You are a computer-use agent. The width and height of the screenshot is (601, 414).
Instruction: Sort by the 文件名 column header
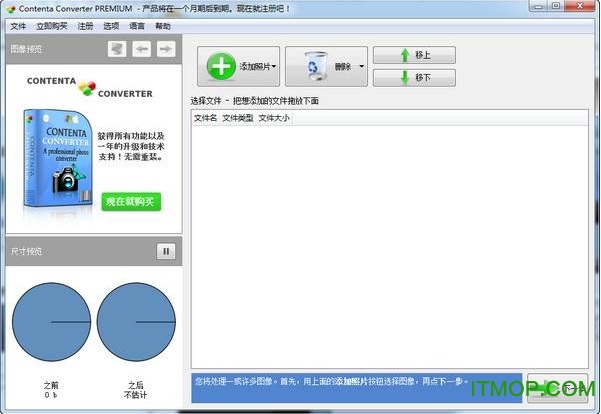point(205,118)
